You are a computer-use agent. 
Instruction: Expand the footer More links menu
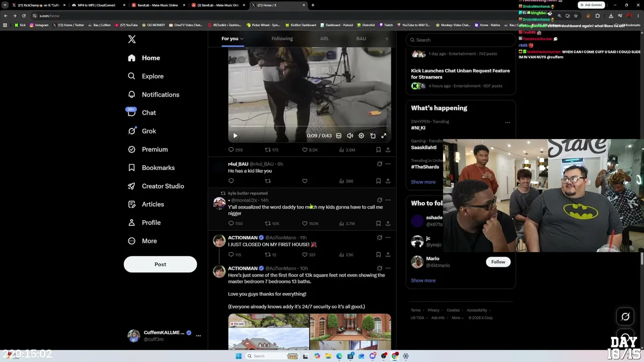[x=457, y=318]
